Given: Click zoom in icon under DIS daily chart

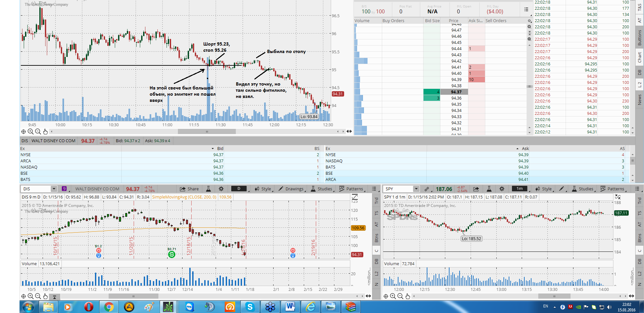Looking at the screenshot, I should point(31,296).
